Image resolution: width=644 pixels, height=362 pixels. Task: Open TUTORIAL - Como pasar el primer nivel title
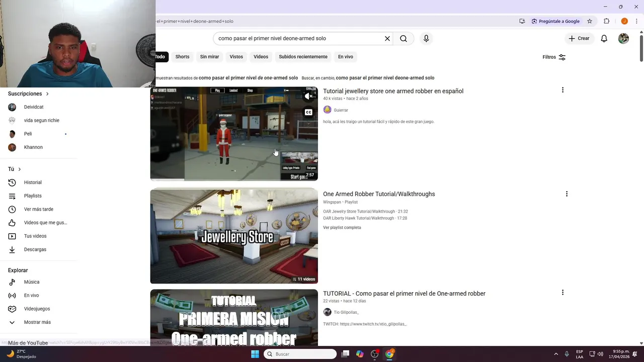[404, 294]
